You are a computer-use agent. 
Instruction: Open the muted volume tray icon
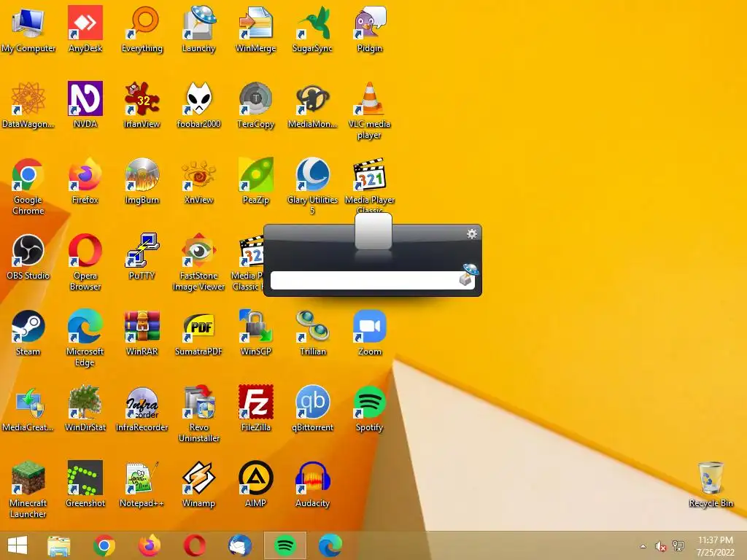click(x=660, y=546)
